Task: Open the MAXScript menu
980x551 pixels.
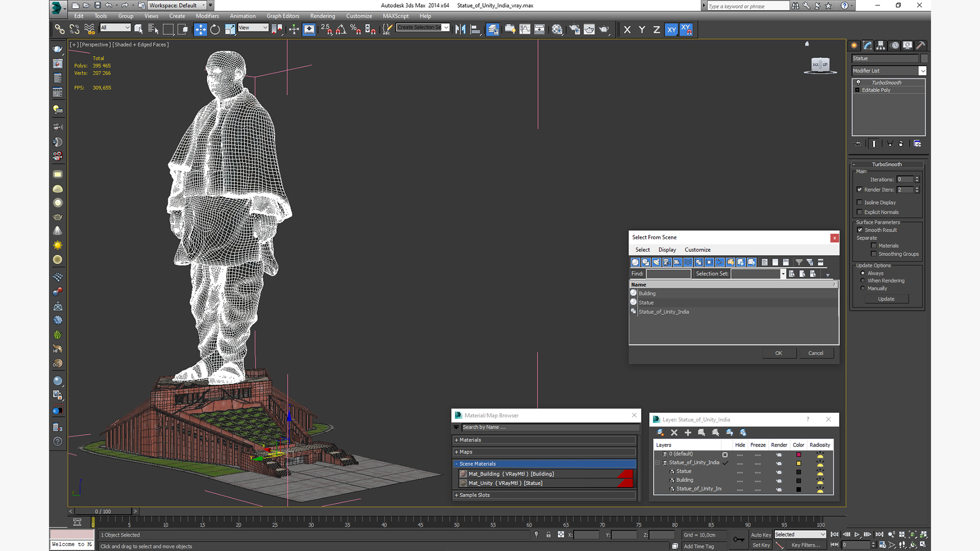Action: coord(396,16)
